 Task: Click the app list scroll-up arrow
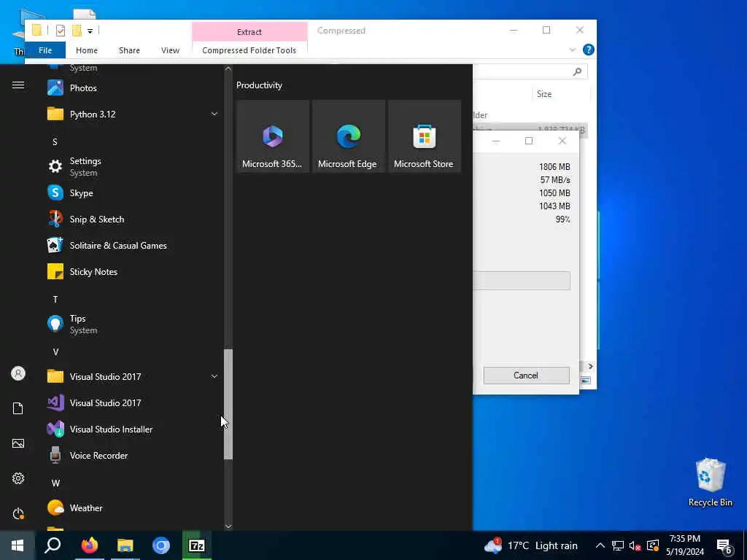point(228,69)
